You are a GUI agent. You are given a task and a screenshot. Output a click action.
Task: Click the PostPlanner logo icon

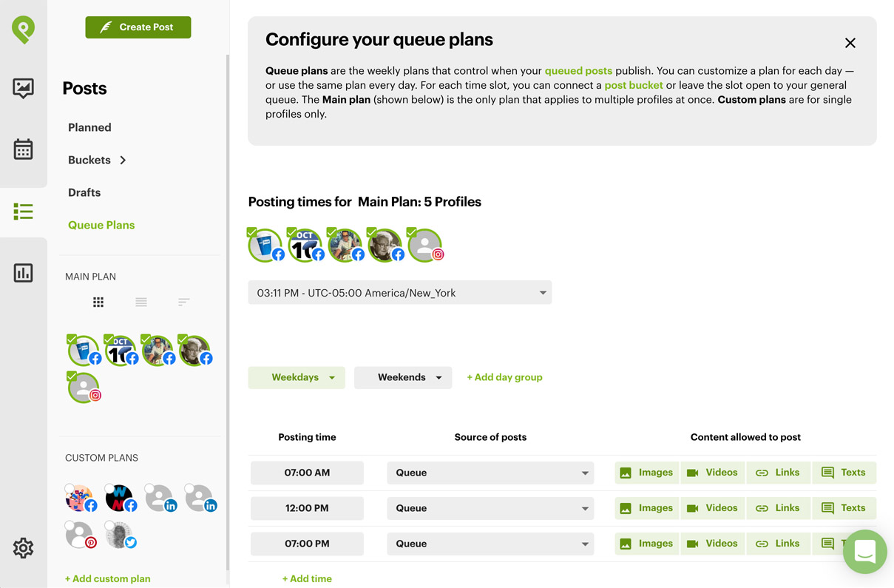click(23, 30)
